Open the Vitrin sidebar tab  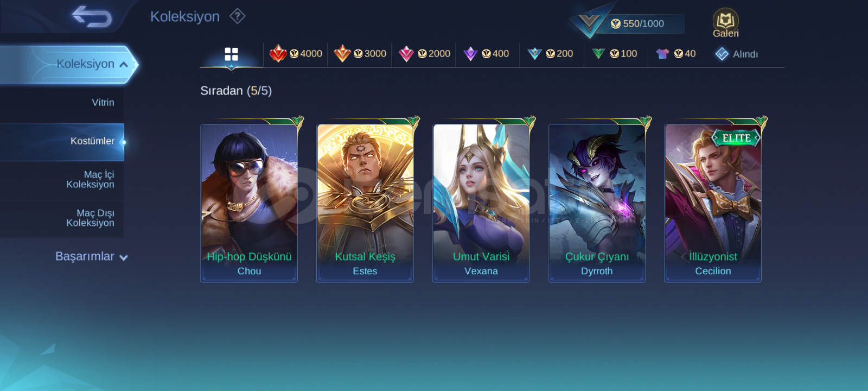click(62, 103)
